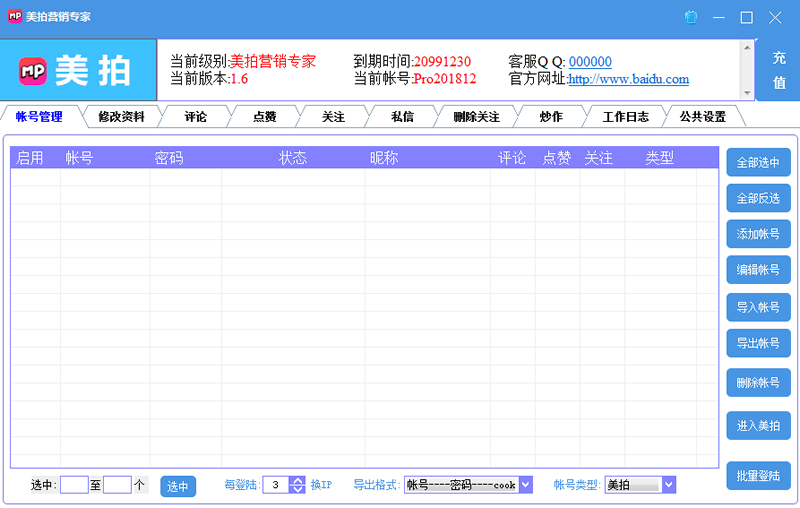Click the selection start input field after 选中:

tap(74, 485)
